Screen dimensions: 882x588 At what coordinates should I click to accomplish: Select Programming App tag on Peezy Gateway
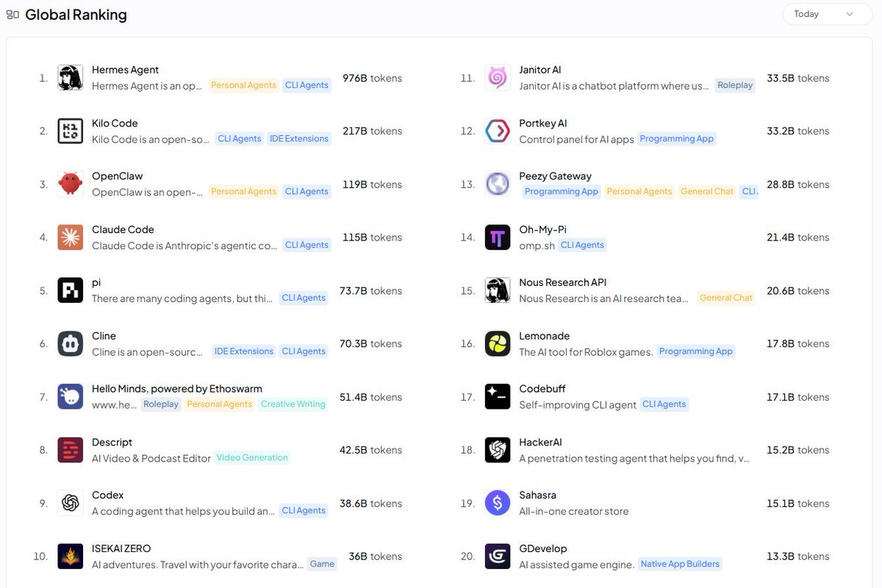(x=562, y=191)
